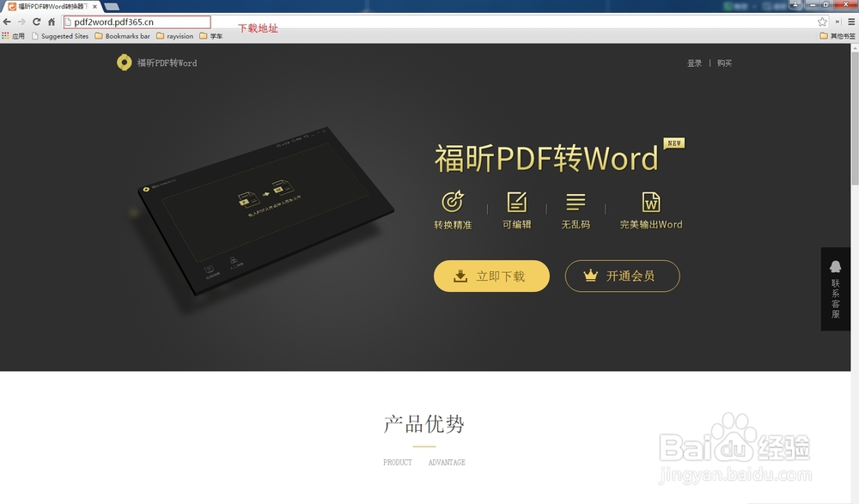Click the scrollbar up arrow
This screenshot has width=859, height=504.
pos(855,48)
